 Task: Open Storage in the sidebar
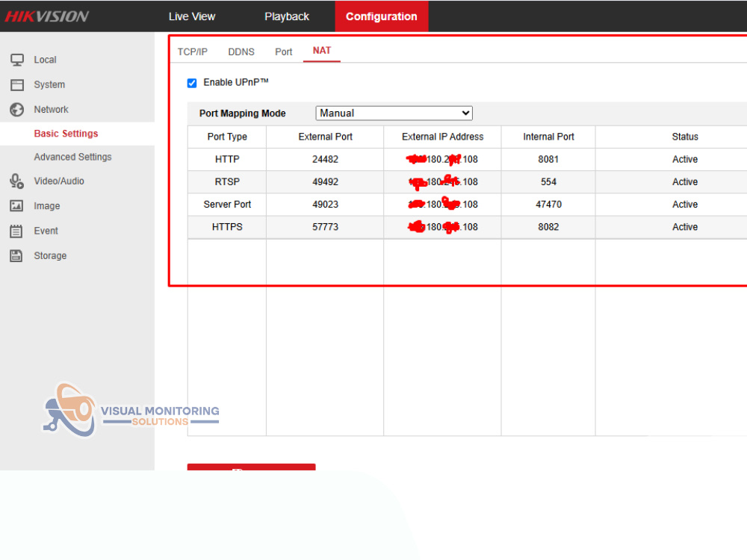pyautogui.click(x=50, y=255)
